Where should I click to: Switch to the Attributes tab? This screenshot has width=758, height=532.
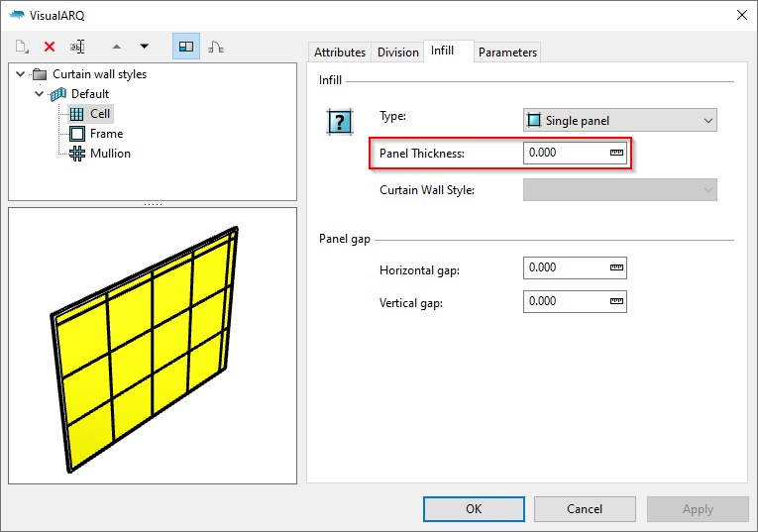[340, 53]
